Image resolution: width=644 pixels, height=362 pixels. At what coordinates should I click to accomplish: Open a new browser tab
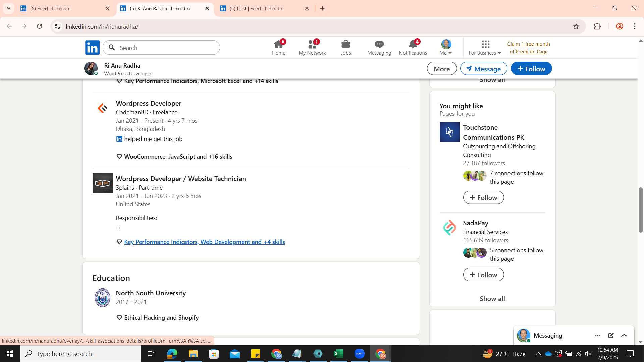(322, 9)
